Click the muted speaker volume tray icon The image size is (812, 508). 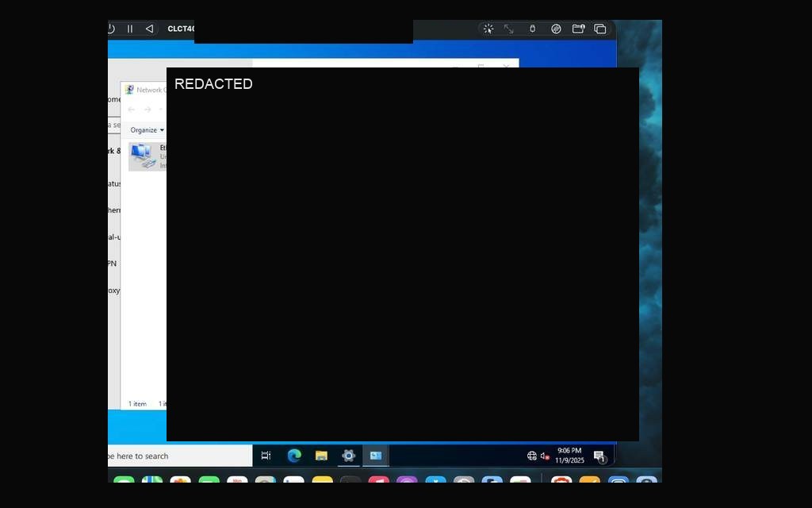coord(545,456)
